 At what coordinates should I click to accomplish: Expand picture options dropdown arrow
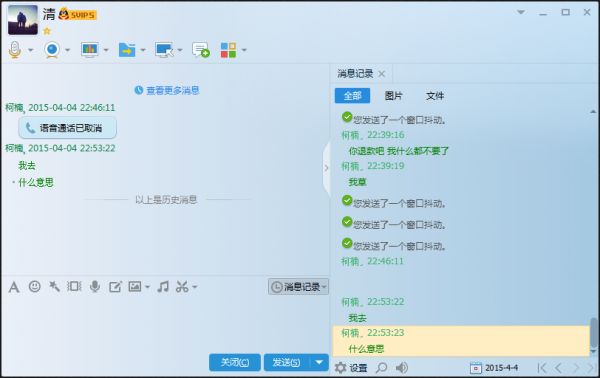[x=147, y=287]
